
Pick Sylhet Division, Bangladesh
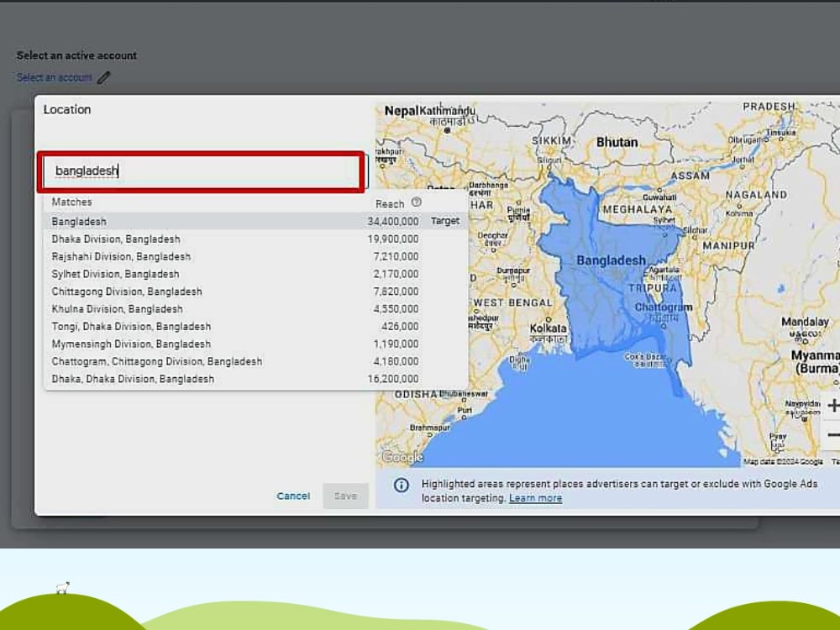255,274
